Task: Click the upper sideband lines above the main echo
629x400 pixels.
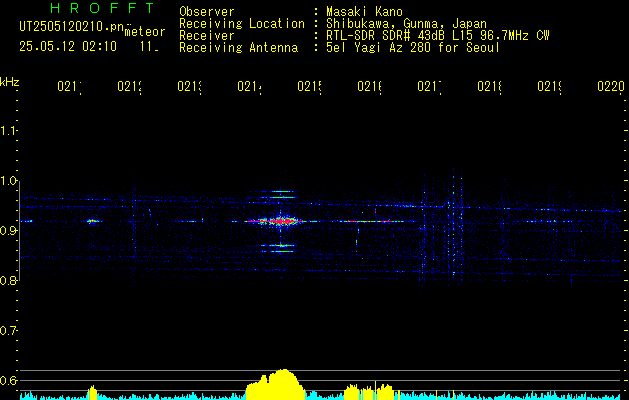Action: tap(282, 194)
